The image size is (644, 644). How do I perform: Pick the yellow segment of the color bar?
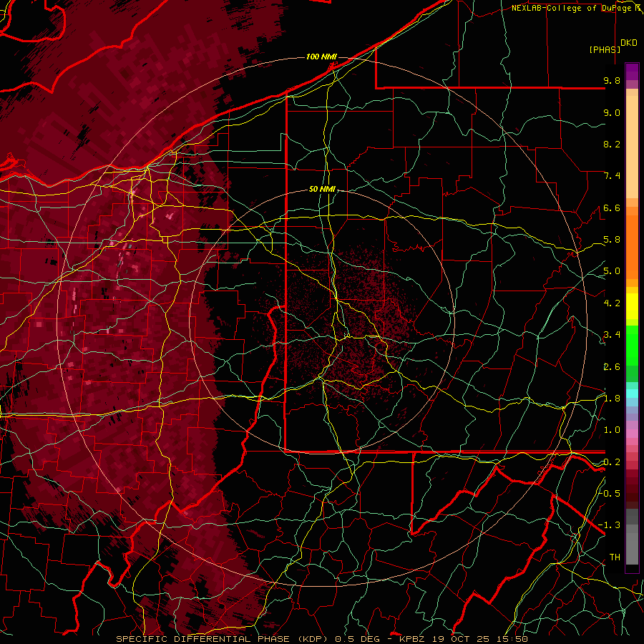(632, 306)
